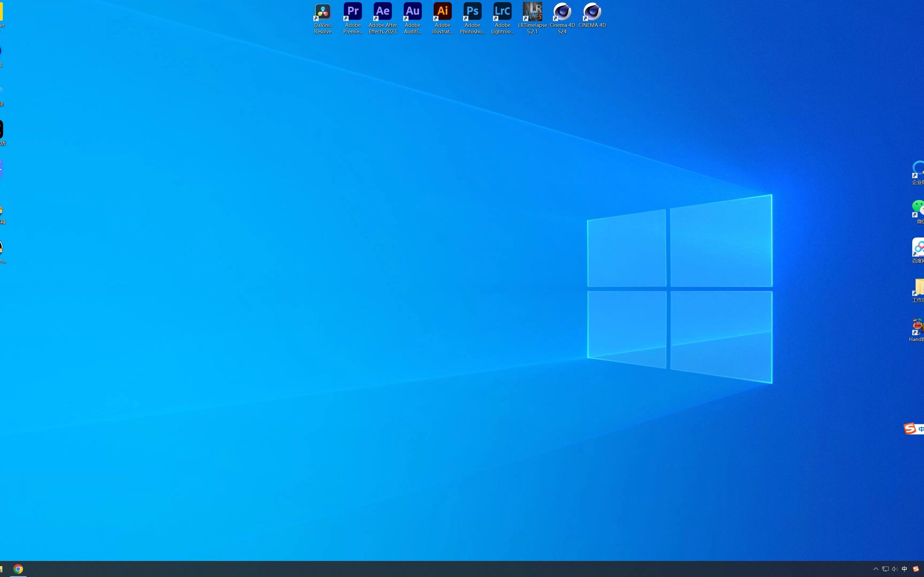Toggle the 中 input language indicator in taskbar
This screenshot has width=924, height=577.
click(904, 569)
